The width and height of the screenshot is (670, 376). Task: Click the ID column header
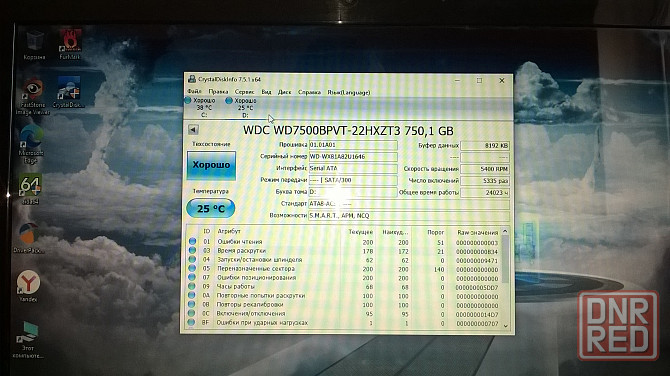coord(206,231)
